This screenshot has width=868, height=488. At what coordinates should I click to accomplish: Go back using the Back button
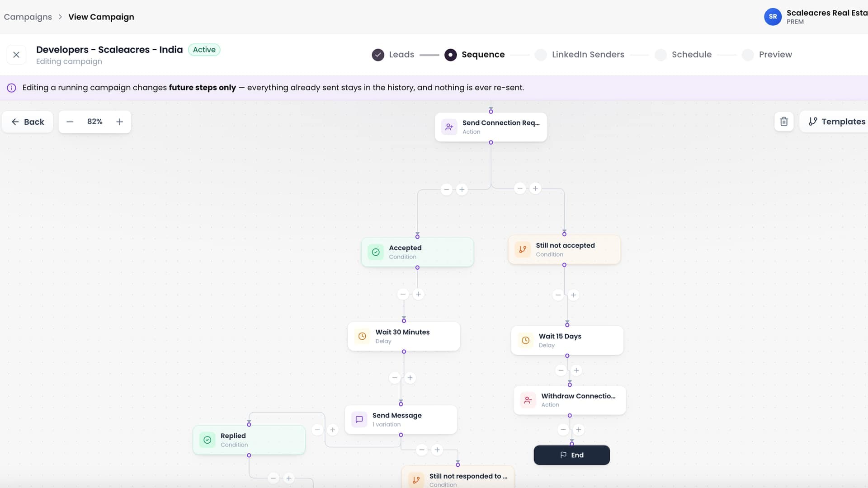[28, 122]
